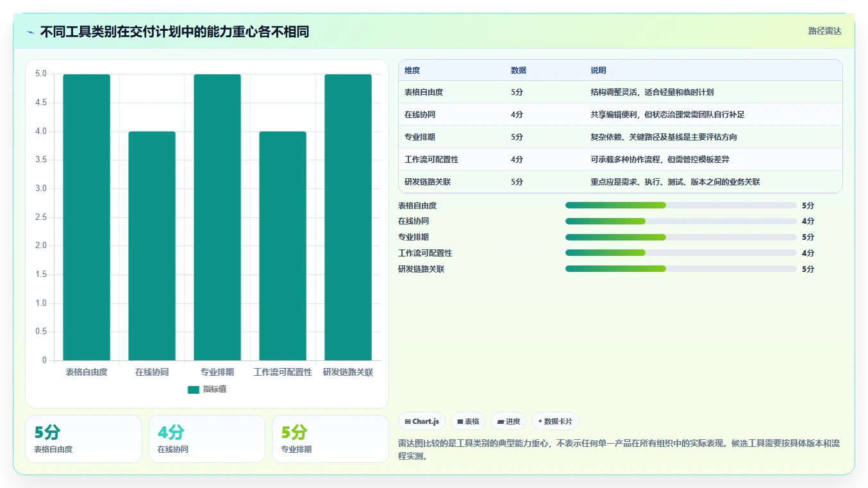Click the 在线协同 bar in chart
This screenshot has width=868, height=488.
[152, 246]
